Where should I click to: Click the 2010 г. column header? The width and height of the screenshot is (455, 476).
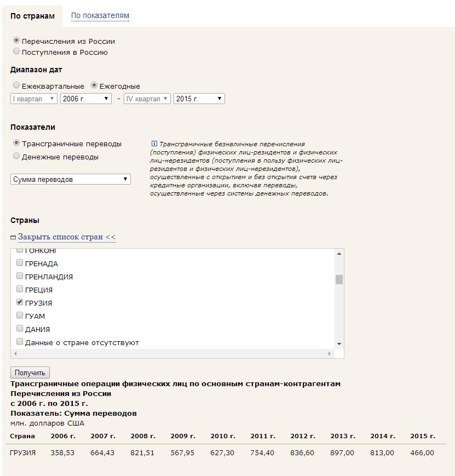(223, 436)
